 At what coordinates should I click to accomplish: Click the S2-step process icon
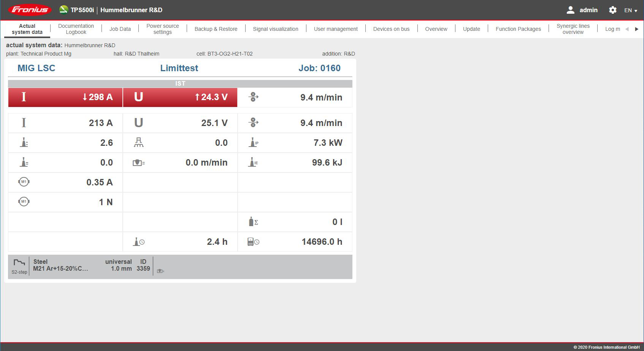pyautogui.click(x=19, y=265)
